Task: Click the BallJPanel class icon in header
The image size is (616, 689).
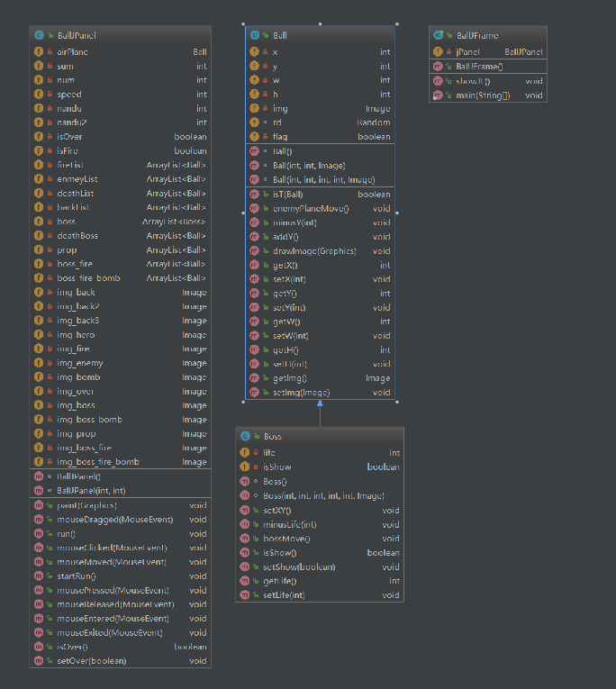Action: point(39,35)
